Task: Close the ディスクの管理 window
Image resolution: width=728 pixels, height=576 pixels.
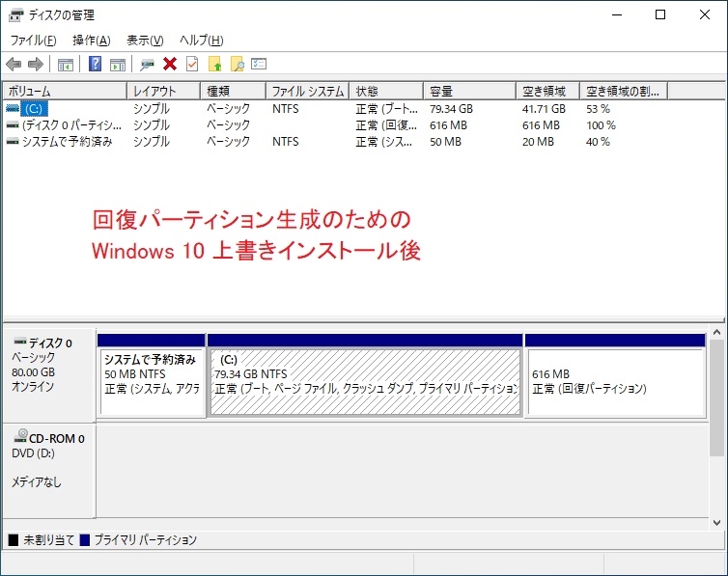Action: 704,14
